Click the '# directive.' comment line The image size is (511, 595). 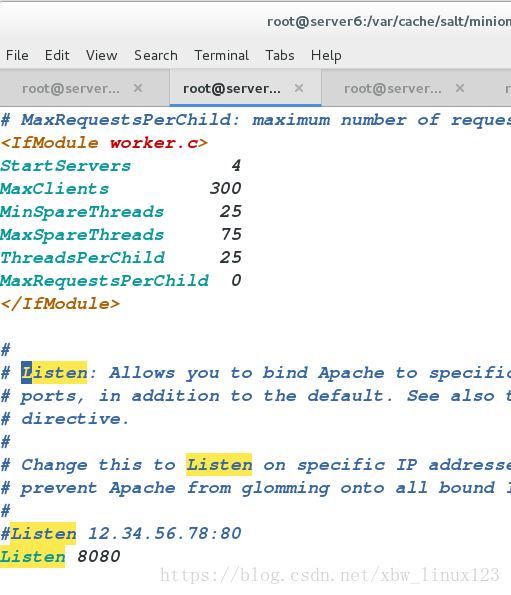[x=65, y=419]
